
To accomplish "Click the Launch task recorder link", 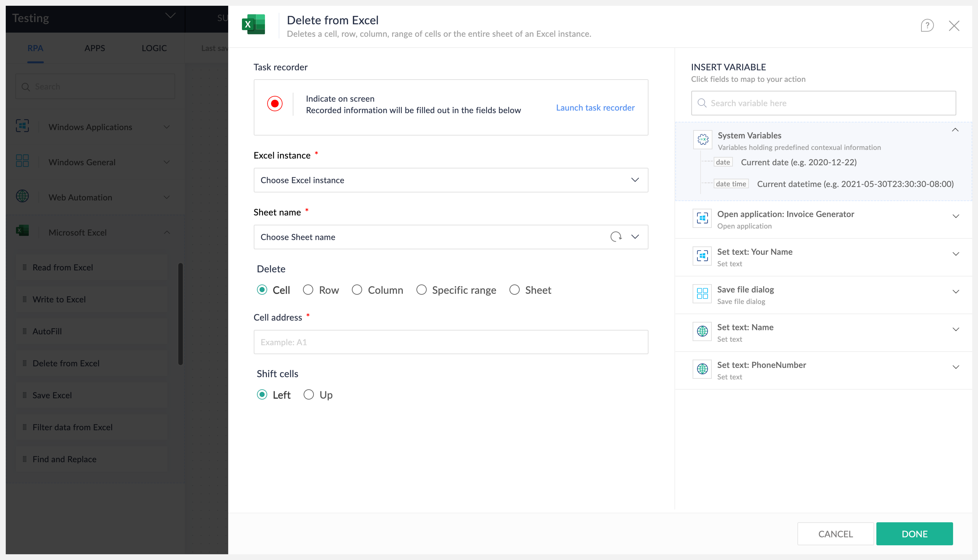I will tap(595, 108).
